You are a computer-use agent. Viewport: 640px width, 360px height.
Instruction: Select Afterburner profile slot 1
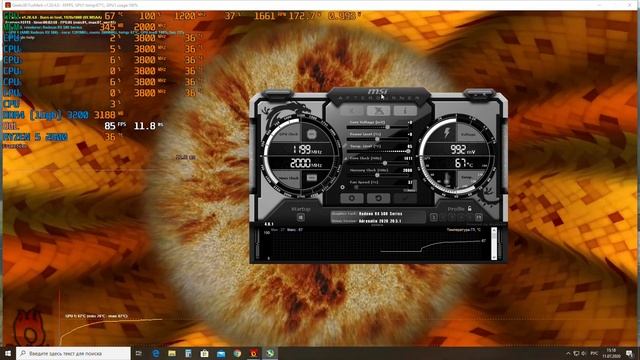coord(434,217)
